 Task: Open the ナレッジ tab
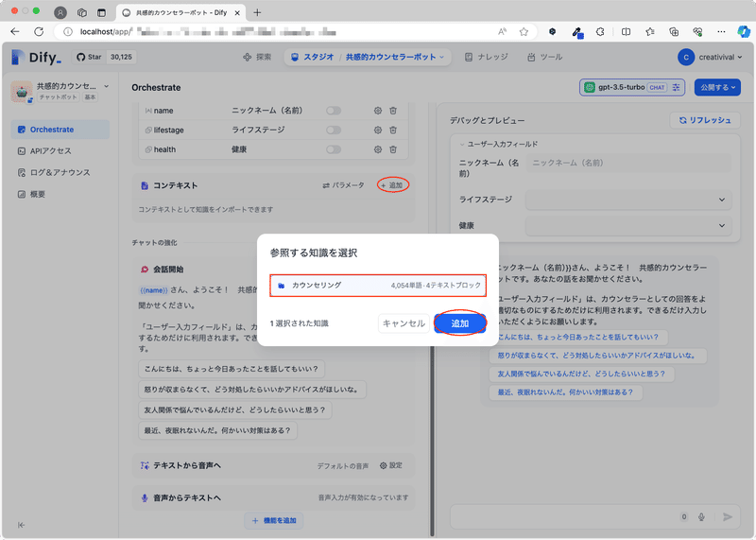pos(487,57)
